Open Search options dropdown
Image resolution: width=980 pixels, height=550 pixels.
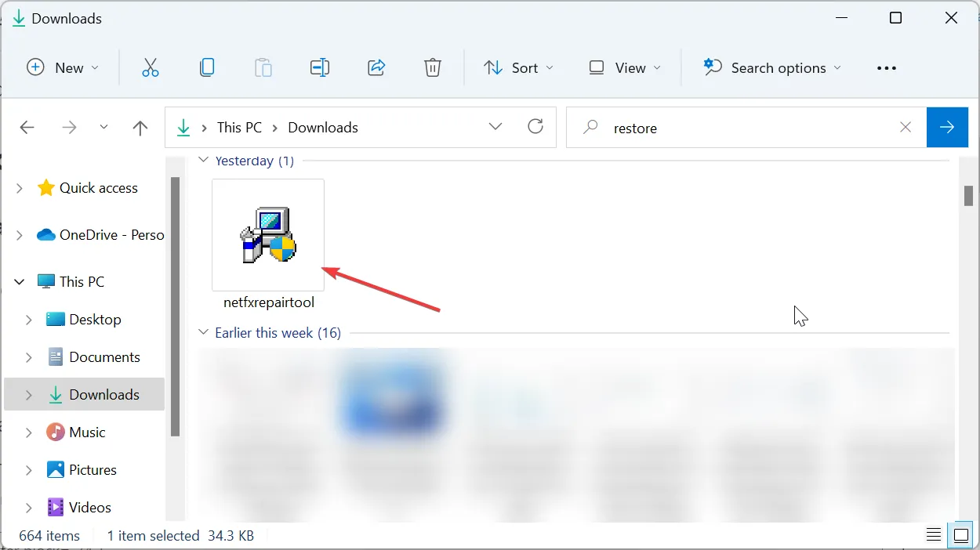point(772,68)
